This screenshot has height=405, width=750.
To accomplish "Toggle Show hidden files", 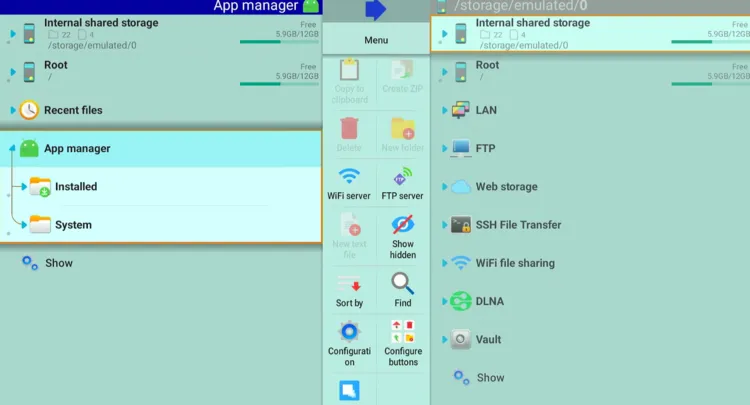I will coord(402,236).
